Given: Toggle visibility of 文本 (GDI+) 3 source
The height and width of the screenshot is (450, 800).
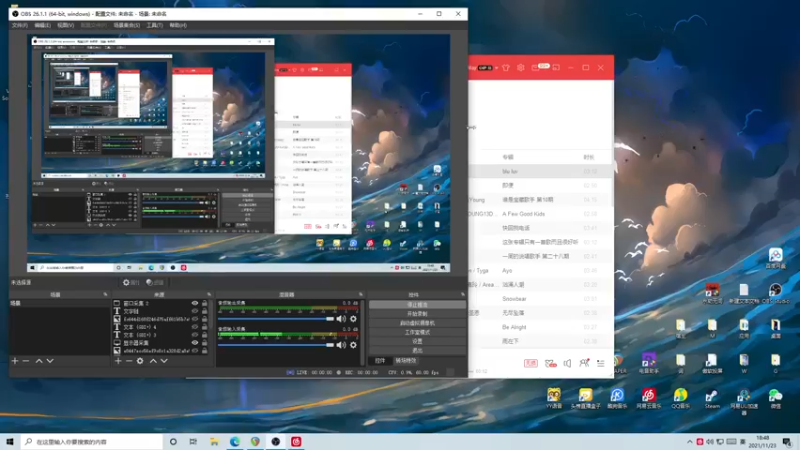Looking at the screenshot, I should (194, 335).
